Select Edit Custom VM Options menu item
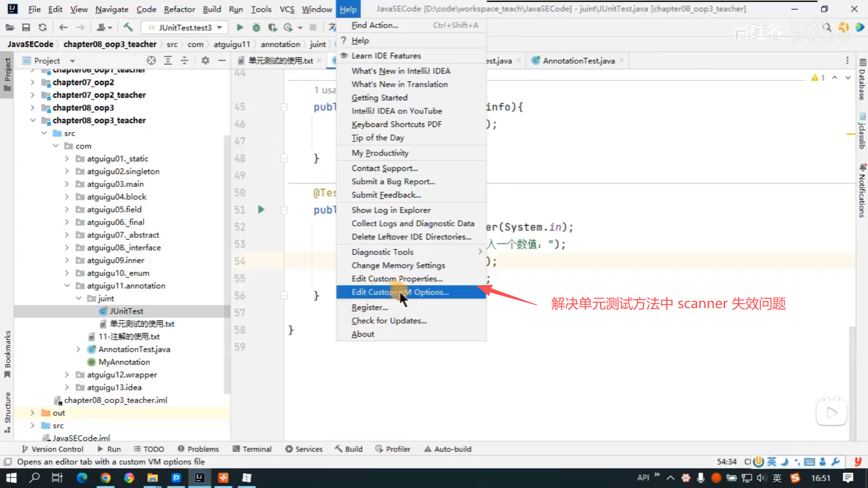The width and height of the screenshot is (868, 488). pos(400,292)
